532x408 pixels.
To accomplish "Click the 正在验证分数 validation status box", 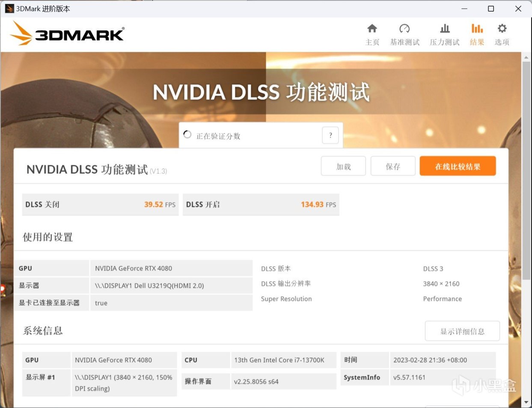I will pos(261,136).
